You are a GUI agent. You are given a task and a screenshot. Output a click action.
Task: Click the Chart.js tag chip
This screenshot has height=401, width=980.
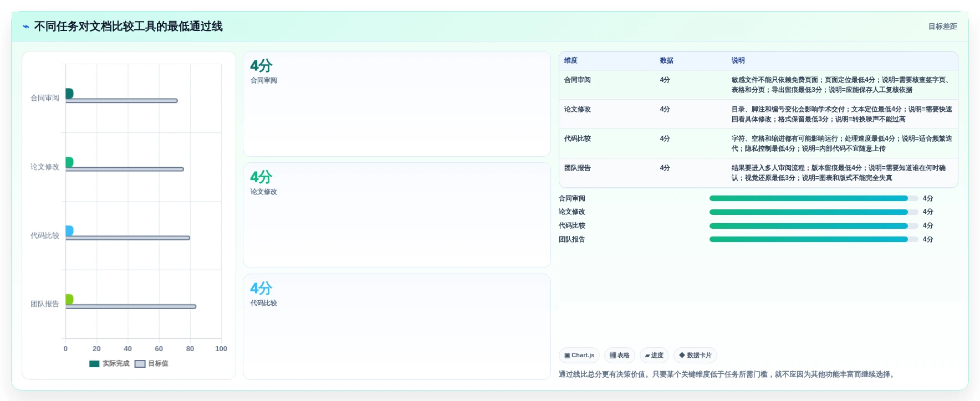[579, 355]
